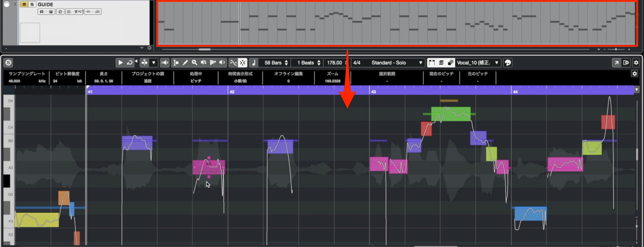Screen dimensions: 644x247
Task: Click the auto-scroll icon
Action: pos(144,62)
